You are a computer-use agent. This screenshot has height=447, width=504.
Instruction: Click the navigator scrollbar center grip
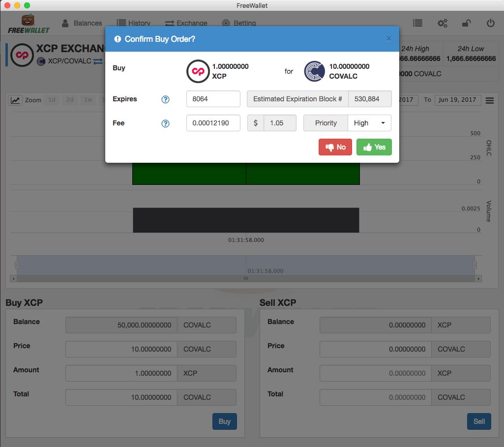(x=246, y=279)
